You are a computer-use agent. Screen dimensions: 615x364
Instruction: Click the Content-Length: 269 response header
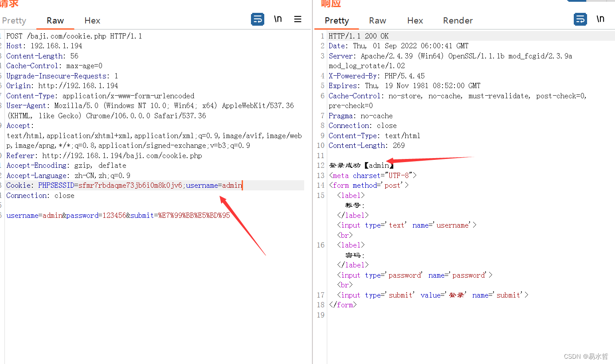pyautogui.click(x=367, y=145)
